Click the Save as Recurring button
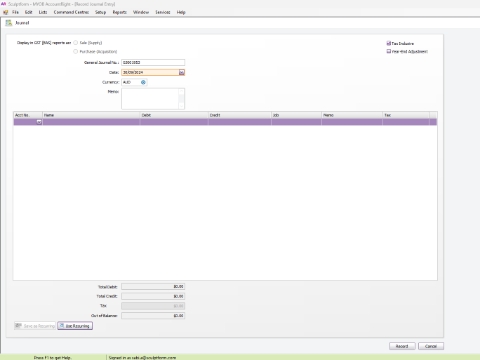Viewport: 480px width, 360px height. [x=35, y=326]
